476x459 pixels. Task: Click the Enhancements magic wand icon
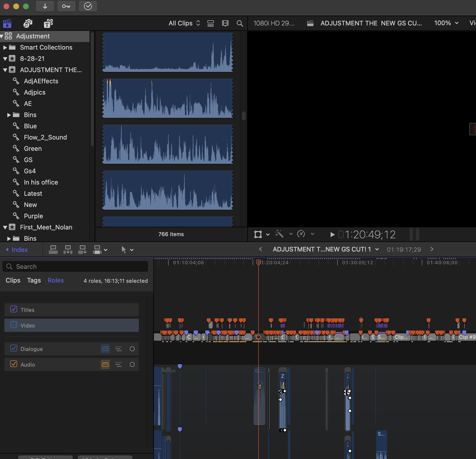[x=279, y=234]
